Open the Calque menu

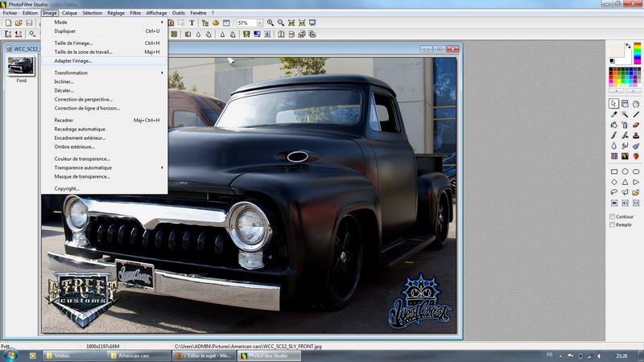(x=69, y=13)
